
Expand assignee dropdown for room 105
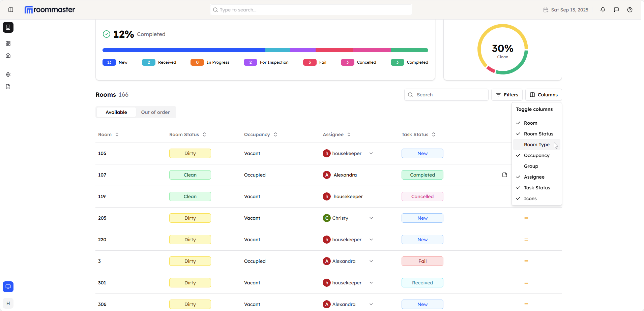pyautogui.click(x=371, y=153)
